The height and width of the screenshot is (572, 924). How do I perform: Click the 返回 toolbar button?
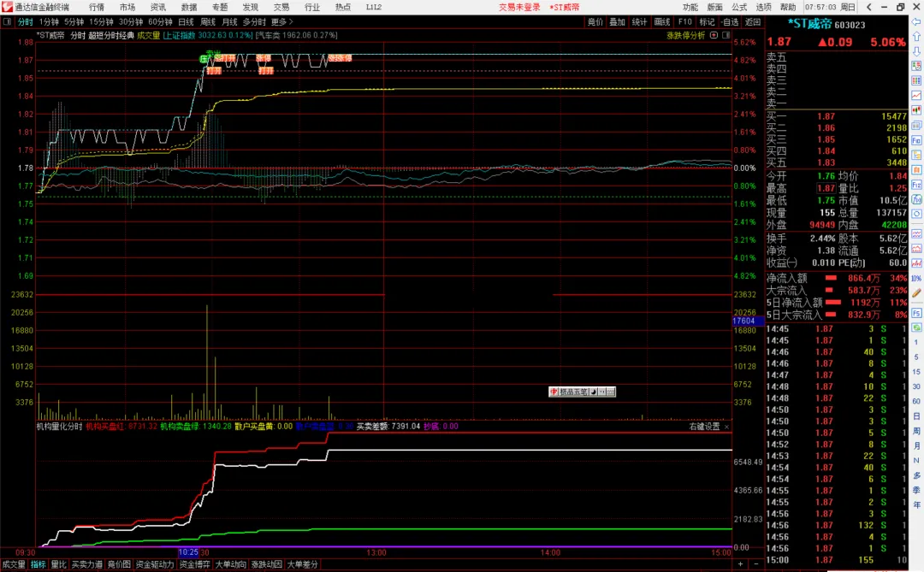point(753,21)
